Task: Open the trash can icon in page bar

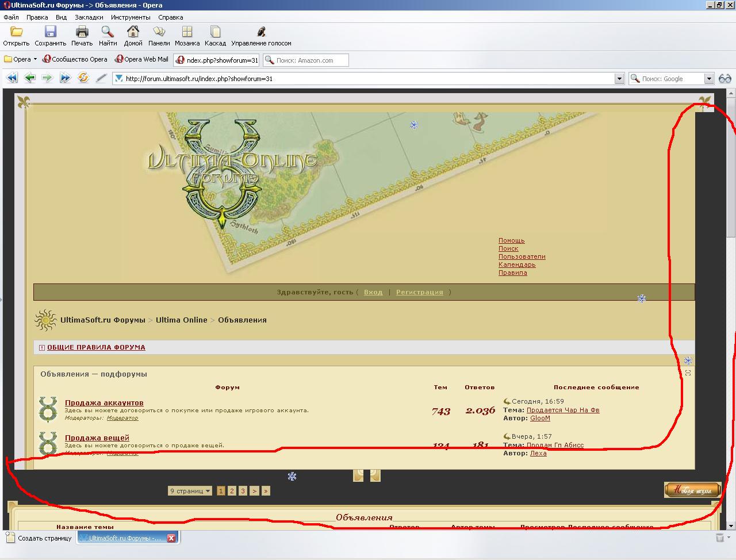Action: coord(720,538)
